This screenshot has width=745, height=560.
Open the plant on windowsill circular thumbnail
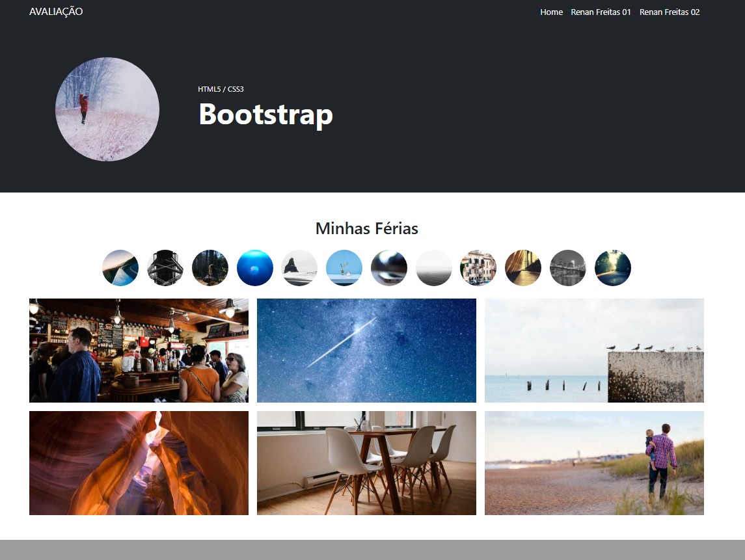coord(344,267)
